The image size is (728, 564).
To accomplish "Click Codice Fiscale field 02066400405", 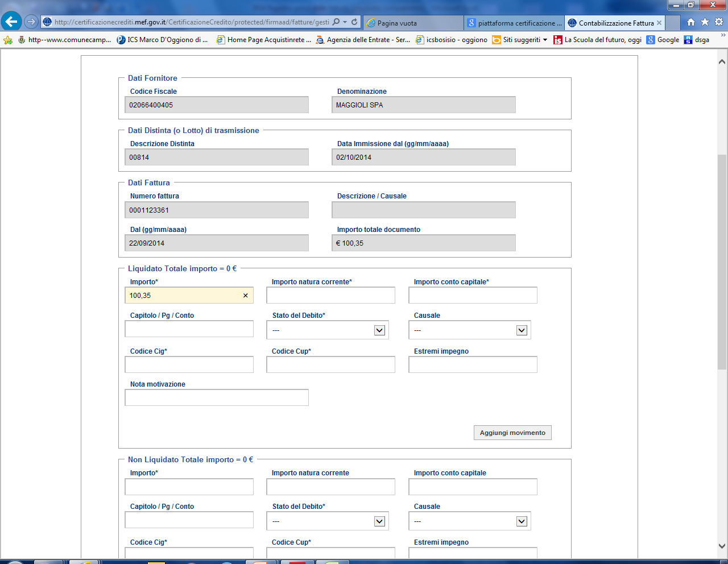I will [217, 105].
